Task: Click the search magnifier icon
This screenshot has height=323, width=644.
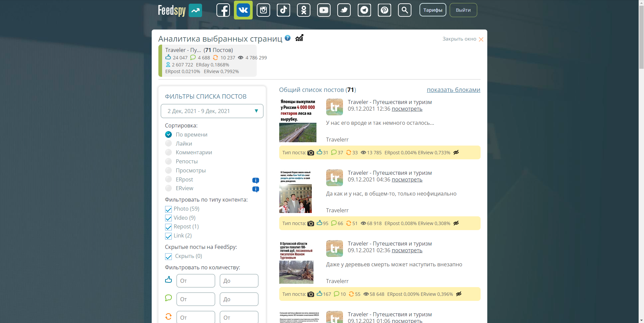Action: point(405,10)
